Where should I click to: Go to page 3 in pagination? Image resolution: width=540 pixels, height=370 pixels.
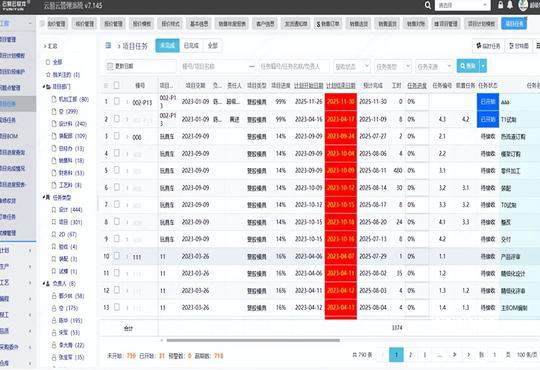tap(425, 355)
